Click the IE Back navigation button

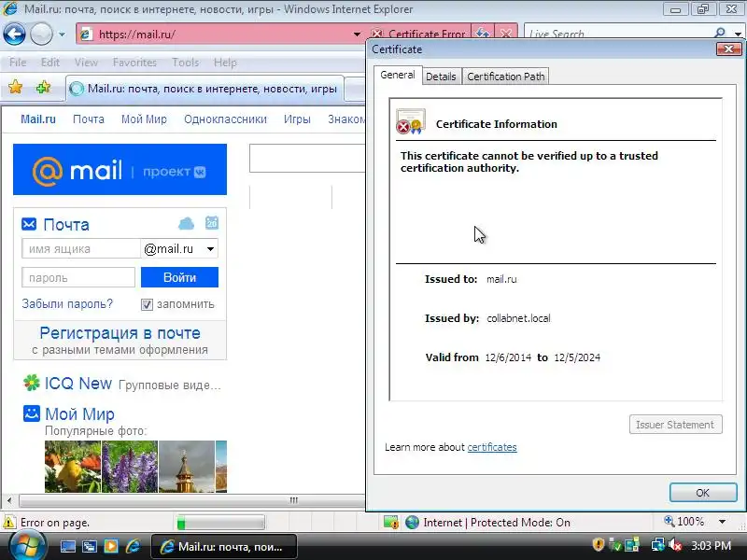pos(14,35)
